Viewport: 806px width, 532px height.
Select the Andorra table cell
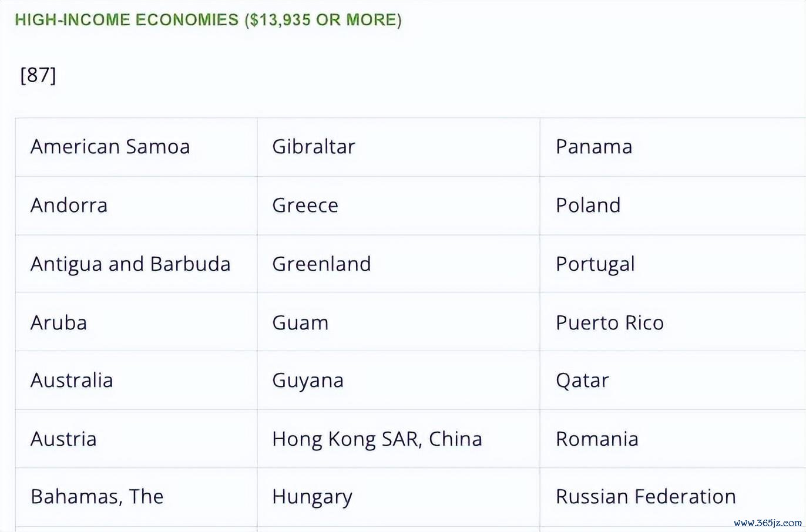click(136, 206)
